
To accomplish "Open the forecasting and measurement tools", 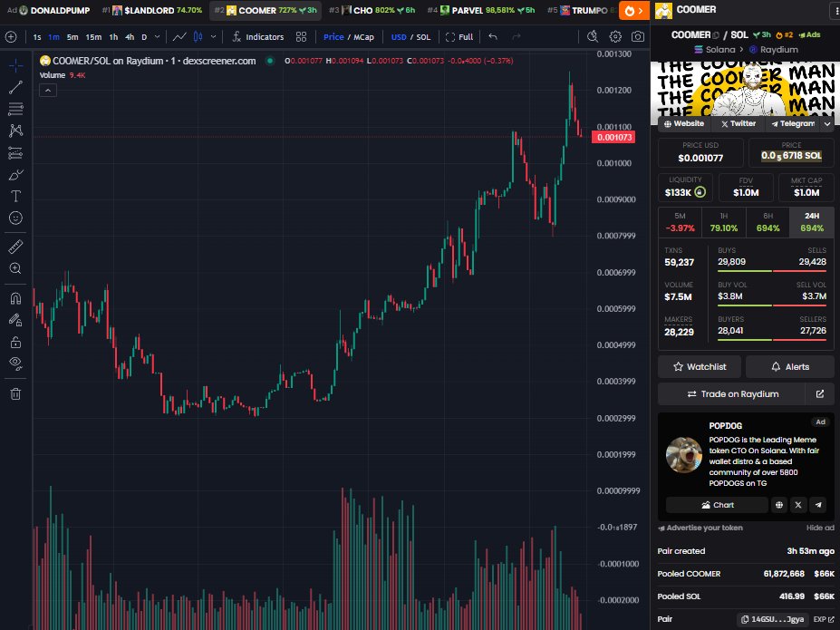I will (15, 153).
